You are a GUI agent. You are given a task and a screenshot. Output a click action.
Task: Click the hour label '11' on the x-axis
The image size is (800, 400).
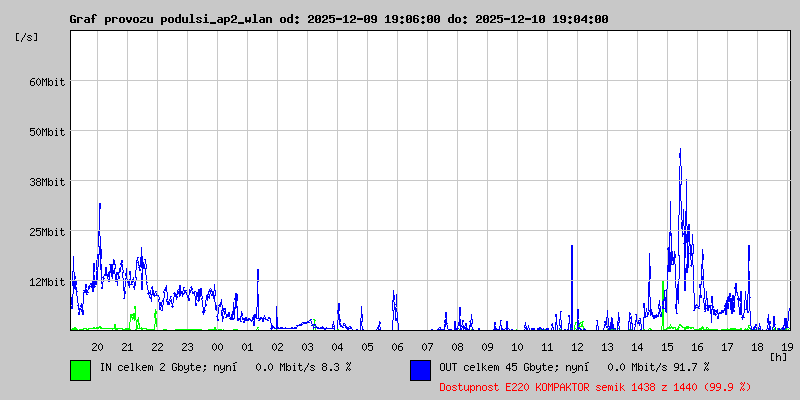tap(547, 347)
